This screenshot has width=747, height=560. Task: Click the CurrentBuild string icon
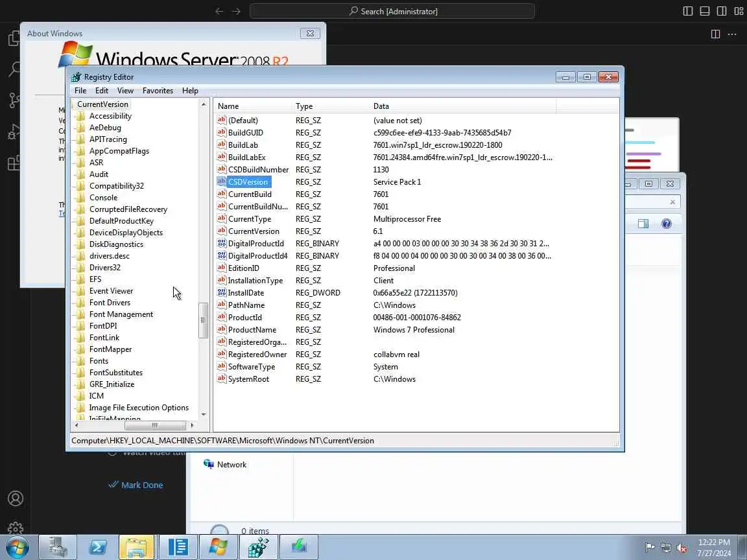coord(222,194)
